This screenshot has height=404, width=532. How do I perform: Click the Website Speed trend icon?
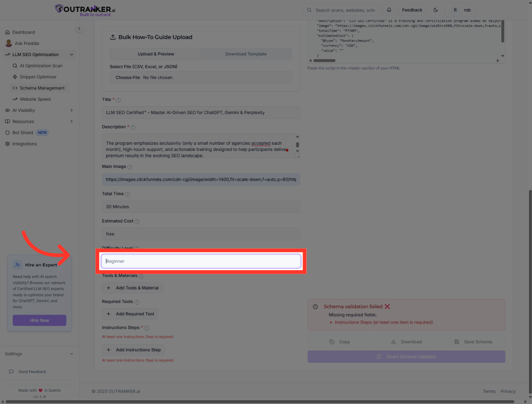pyautogui.click(x=15, y=100)
